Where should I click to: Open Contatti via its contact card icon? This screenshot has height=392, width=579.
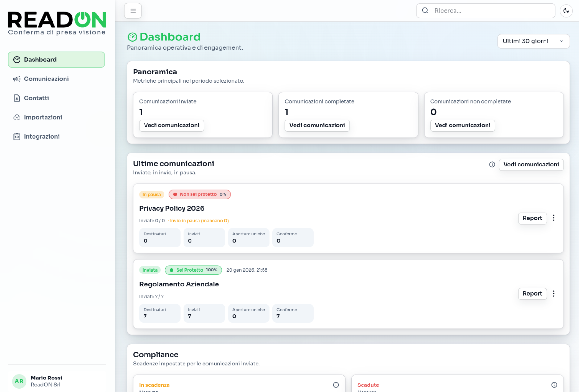[x=16, y=98]
